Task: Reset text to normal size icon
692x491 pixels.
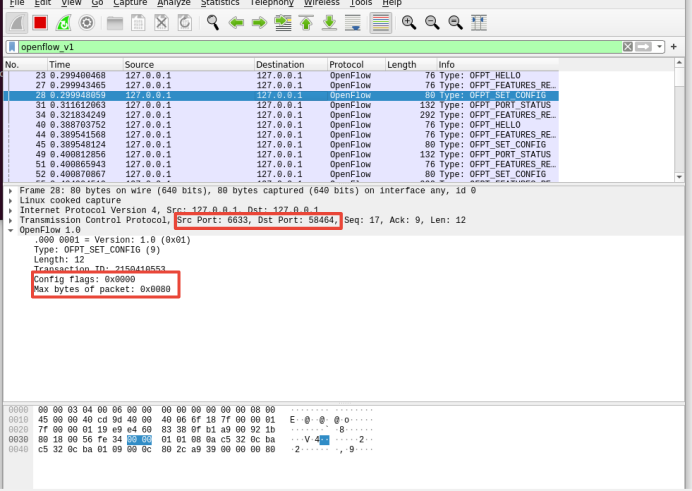Action: [455, 22]
